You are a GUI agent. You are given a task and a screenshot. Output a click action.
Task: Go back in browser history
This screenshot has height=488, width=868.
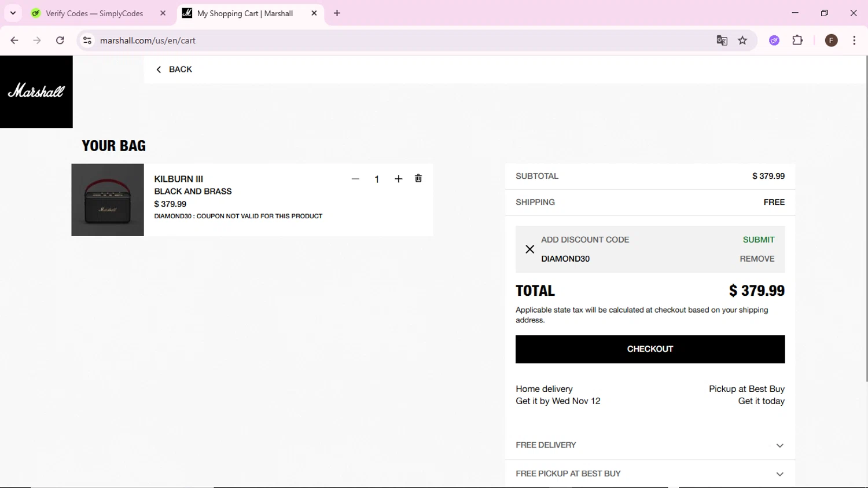14,41
